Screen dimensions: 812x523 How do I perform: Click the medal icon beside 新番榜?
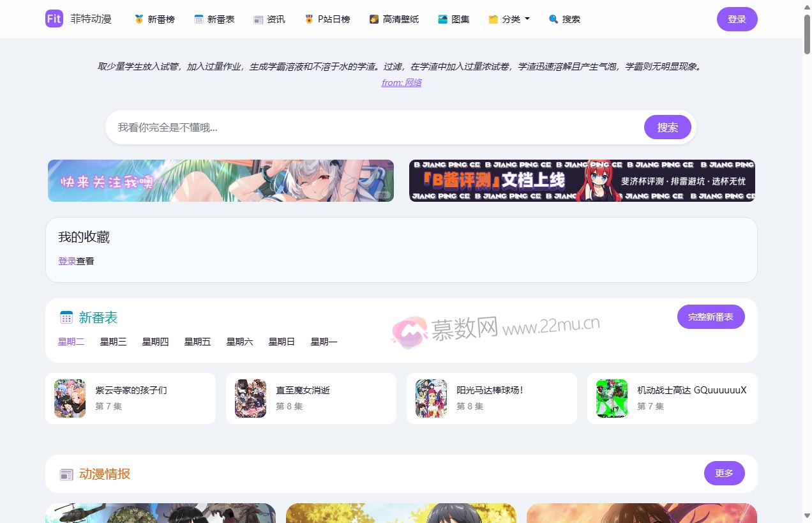(x=139, y=19)
